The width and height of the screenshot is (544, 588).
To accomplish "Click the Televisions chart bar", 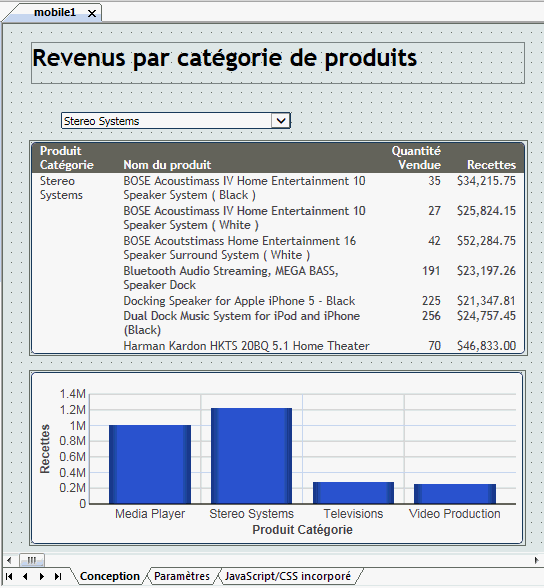I will [x=354, y=493].
